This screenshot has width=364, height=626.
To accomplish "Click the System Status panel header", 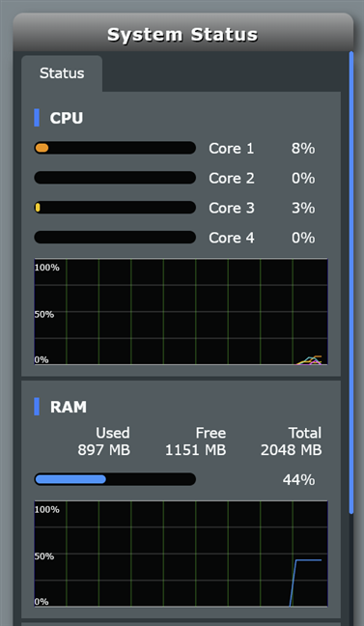I will [182, 35].
